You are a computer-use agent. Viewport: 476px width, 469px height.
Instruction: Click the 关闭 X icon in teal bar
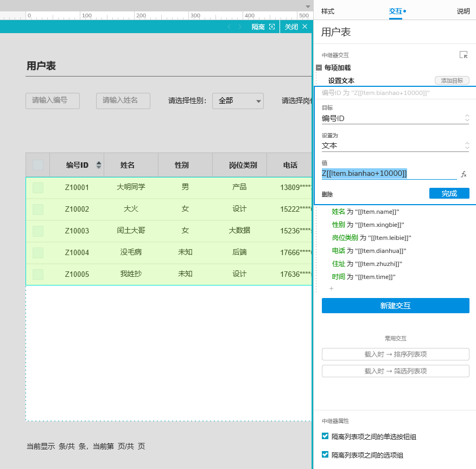click(x=305, y=27)
